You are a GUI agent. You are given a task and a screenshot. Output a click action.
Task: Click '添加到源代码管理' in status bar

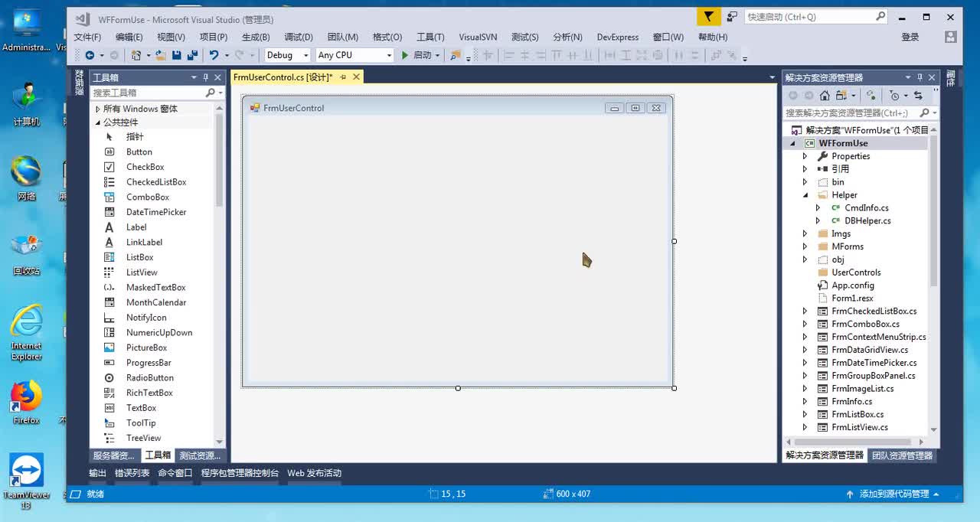coord(894,494)
